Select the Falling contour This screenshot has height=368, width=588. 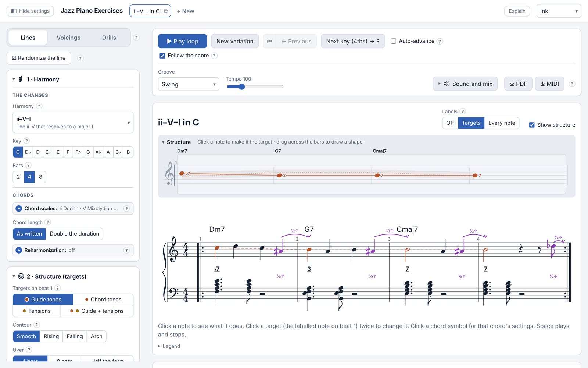[75, 336]
